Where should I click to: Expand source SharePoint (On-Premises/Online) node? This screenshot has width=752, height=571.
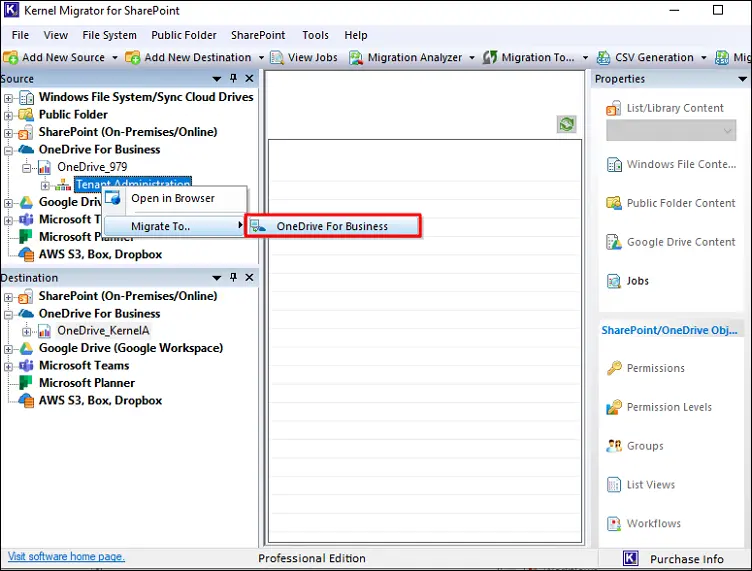click(x=8, y=133)
